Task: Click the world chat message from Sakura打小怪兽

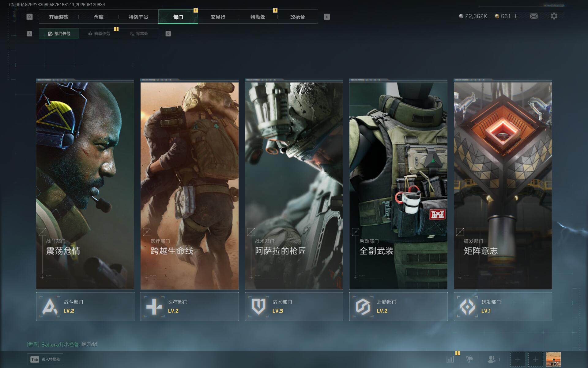Action: 62,344
